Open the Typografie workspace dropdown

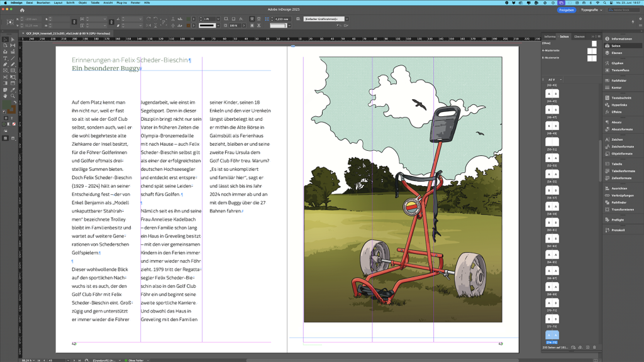click(x=592, y=10)
